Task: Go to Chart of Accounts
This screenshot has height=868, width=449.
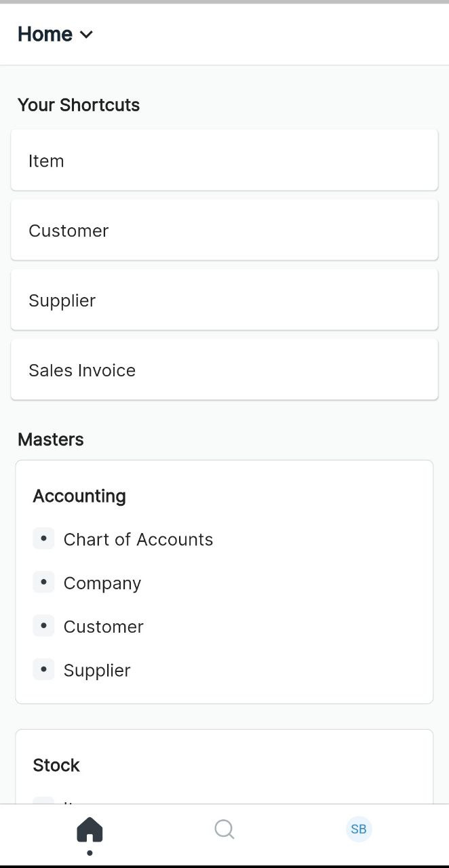Action: click(138, 539)
